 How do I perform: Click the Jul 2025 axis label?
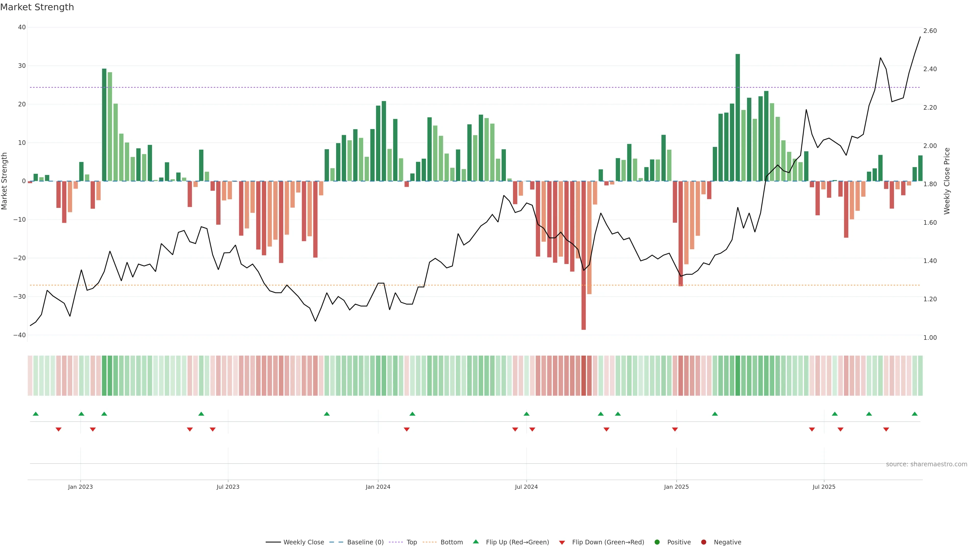(x=824, y=487)
